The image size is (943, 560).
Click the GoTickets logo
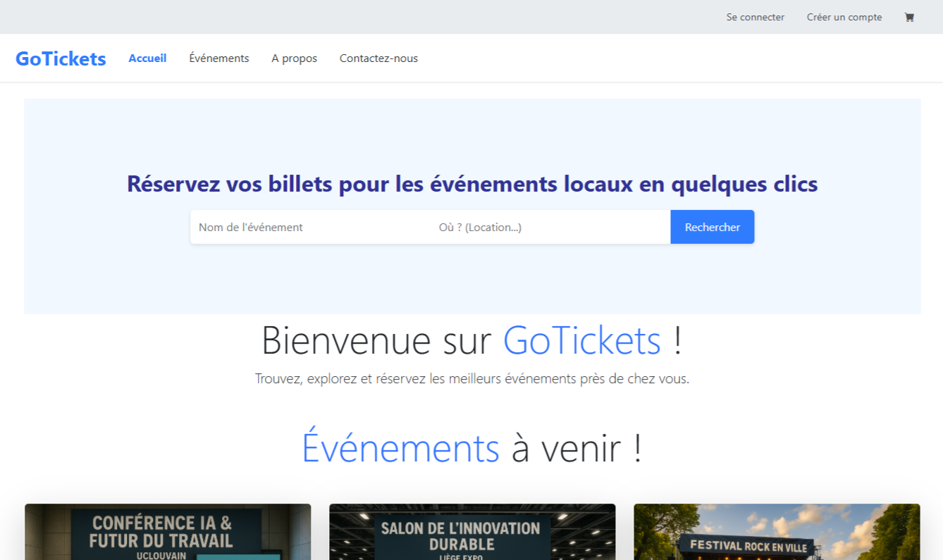pyautogui.click(x=61, y=58)
